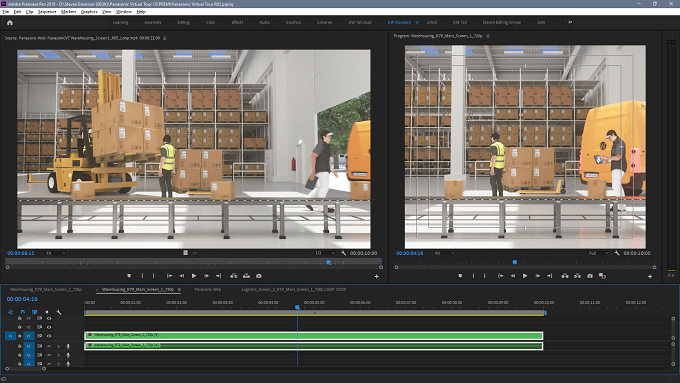
Task: Go to Out point in Program monitor
Action: 549,276
